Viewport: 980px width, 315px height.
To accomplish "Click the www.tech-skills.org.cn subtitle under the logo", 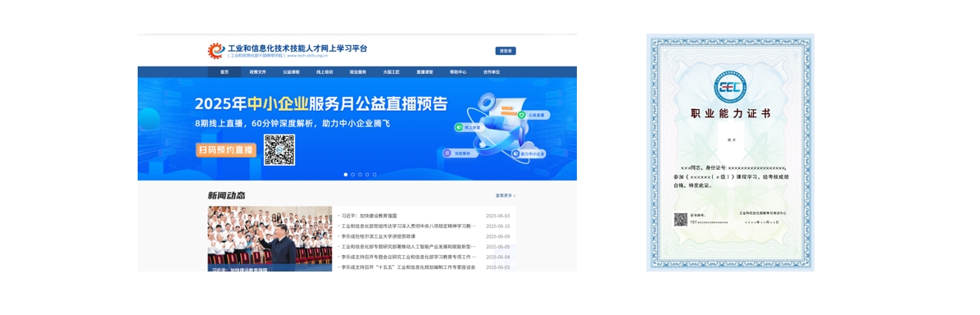I will pos(307,55).
